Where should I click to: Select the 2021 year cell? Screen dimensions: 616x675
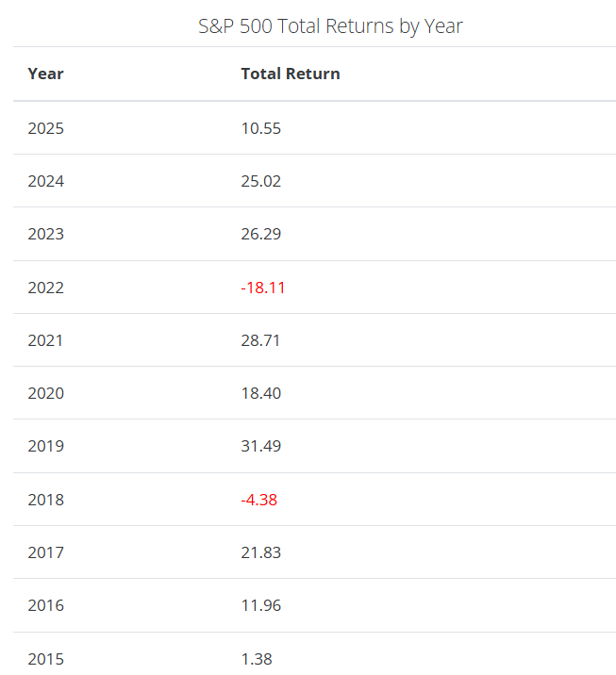point(45,340)
